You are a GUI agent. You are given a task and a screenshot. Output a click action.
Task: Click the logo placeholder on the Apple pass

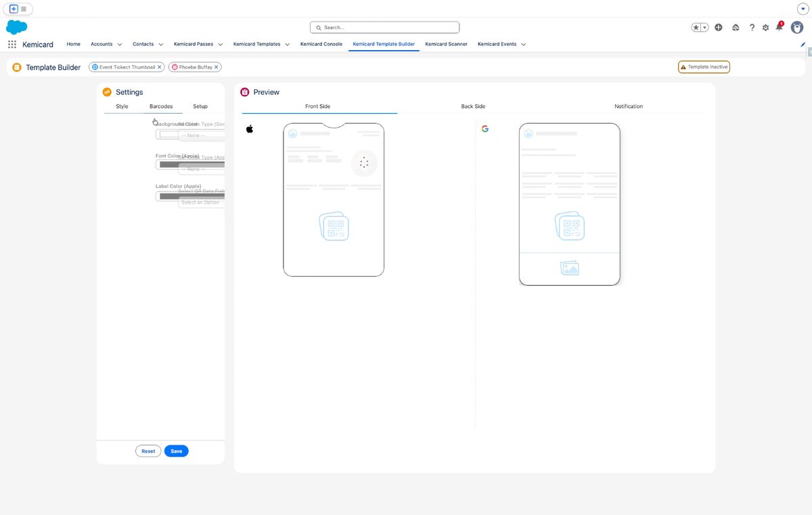[x=292, y=134]
